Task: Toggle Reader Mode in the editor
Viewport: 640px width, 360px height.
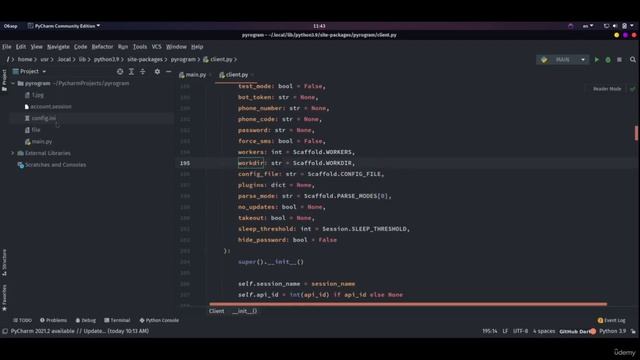Action: [x=607, y=89]
